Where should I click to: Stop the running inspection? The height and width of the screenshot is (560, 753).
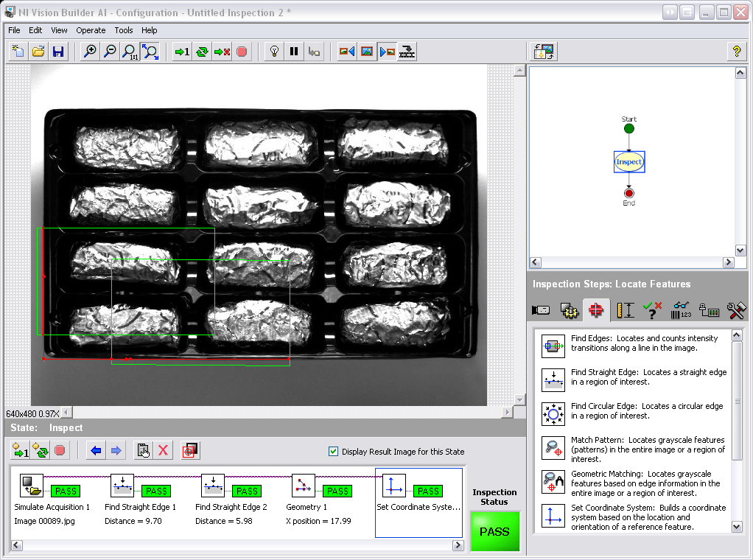242,52
